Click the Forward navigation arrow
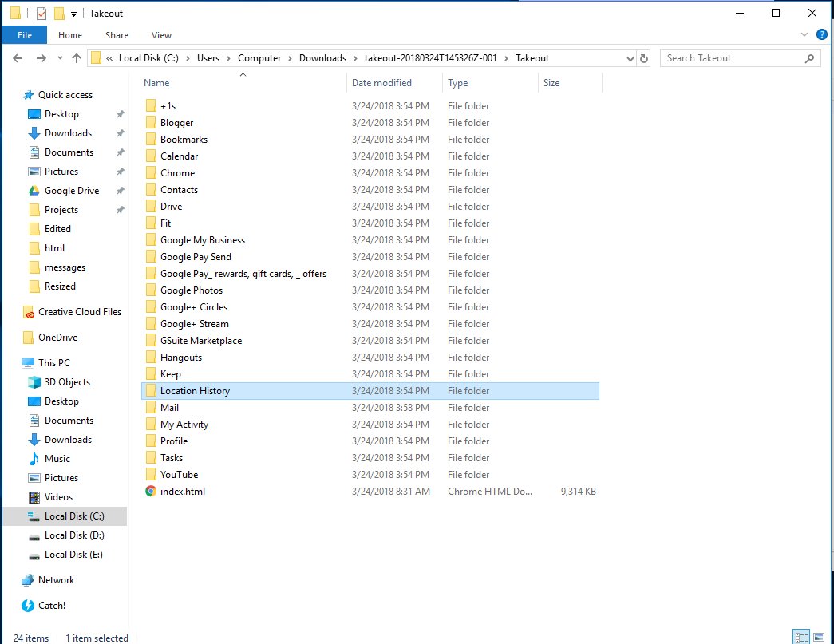This screenshot has width=834, height=644. [x=41, y=58]
